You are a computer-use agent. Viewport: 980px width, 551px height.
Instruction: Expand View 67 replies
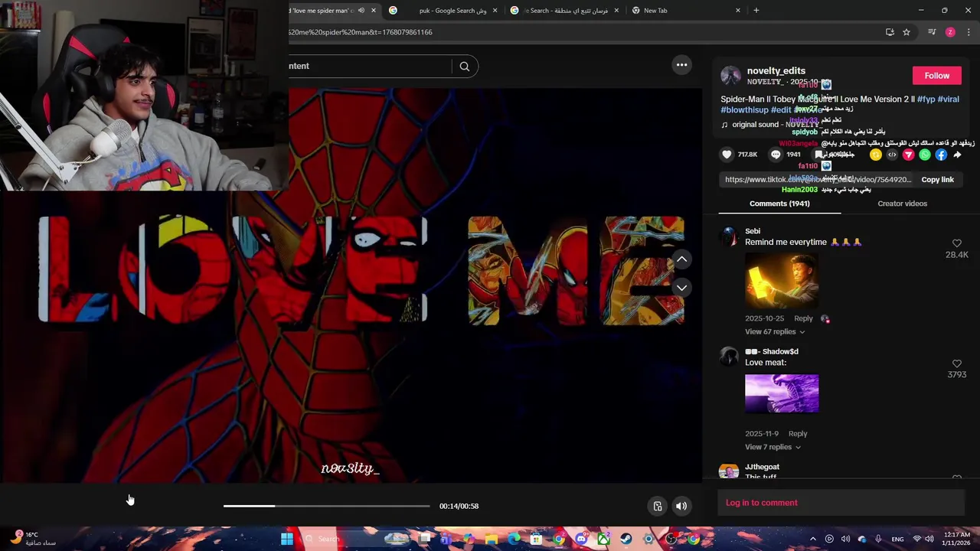775,331
